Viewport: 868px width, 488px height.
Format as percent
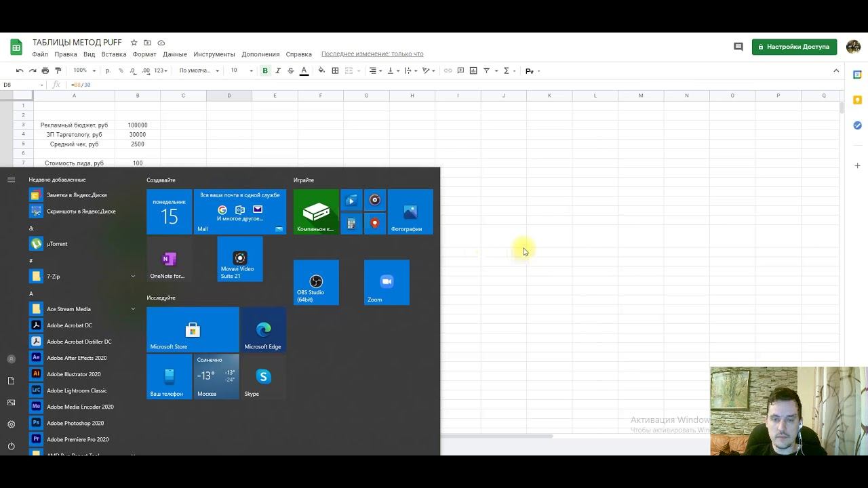[x=121, y=70]
